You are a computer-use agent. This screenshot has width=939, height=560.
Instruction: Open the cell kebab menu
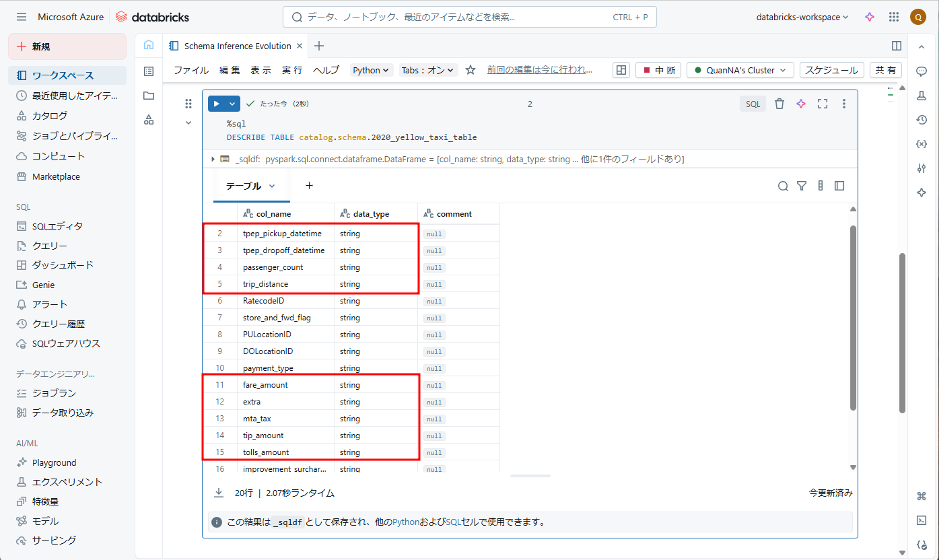(844, 104)
